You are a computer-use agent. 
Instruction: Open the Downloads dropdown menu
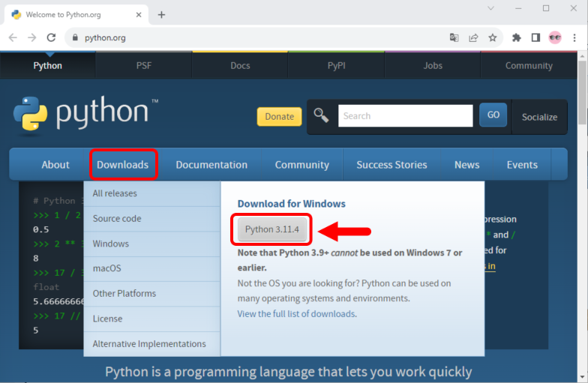coord(123,165)
